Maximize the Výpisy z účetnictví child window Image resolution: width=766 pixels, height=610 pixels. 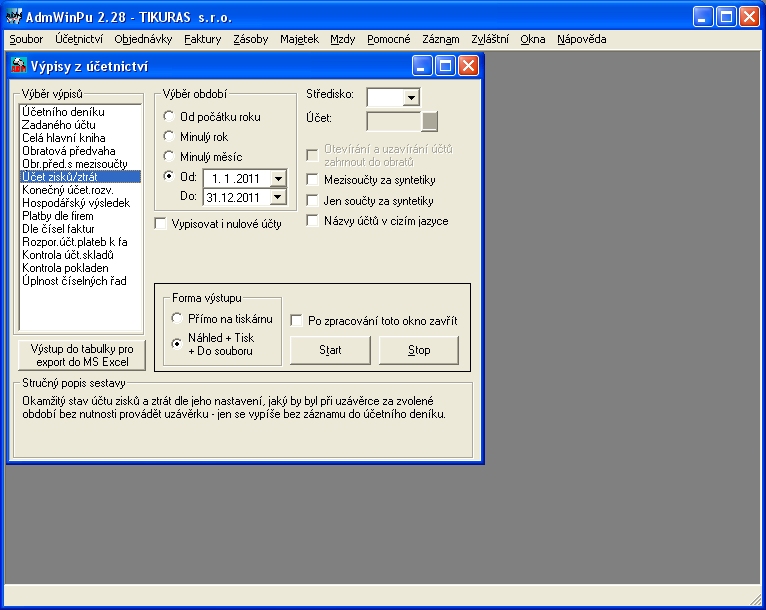(445, 65)
